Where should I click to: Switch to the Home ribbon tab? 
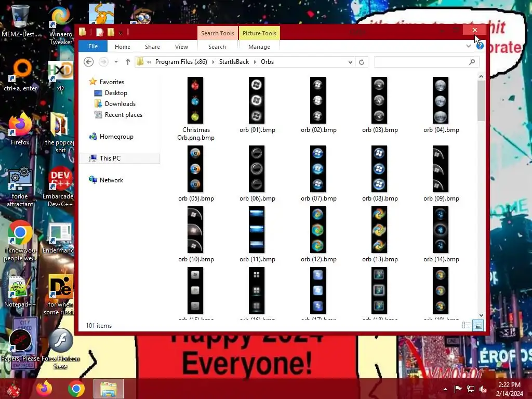pos(123,46)
